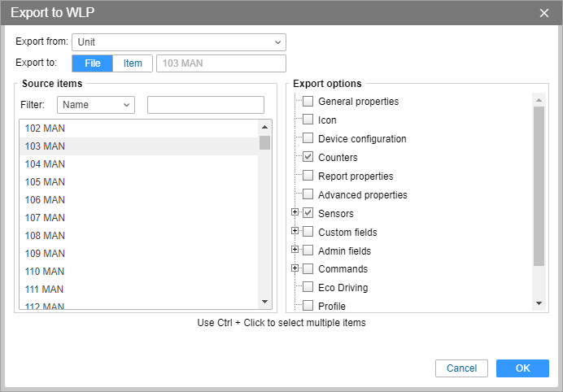Switch export target to Item

(x=133, y=63)
